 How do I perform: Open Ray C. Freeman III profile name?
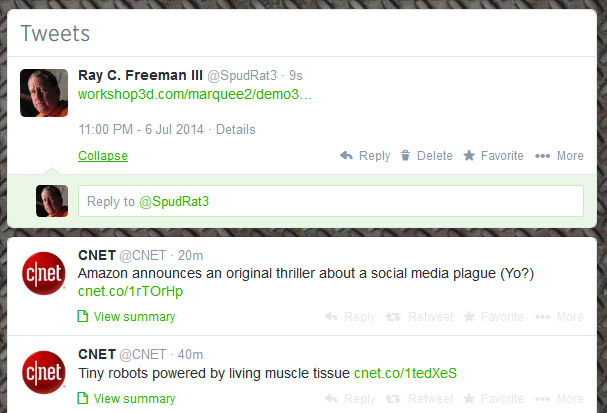[139, 76]
